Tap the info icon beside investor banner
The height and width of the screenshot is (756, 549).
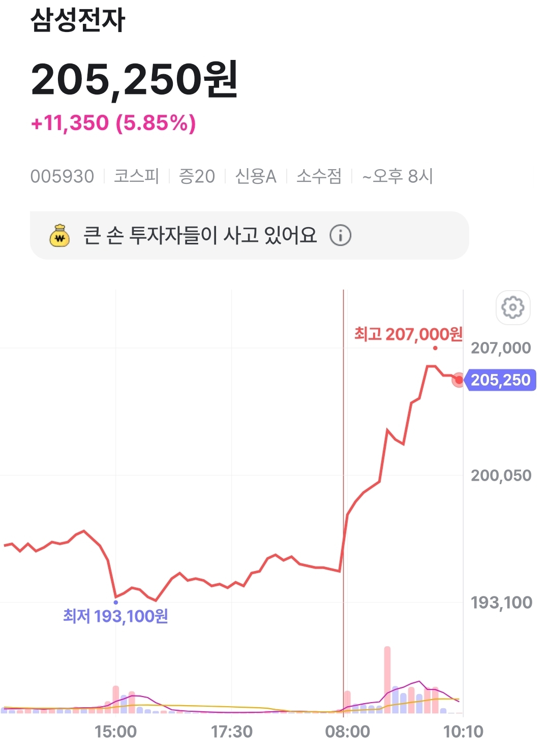tap(340, 236)
